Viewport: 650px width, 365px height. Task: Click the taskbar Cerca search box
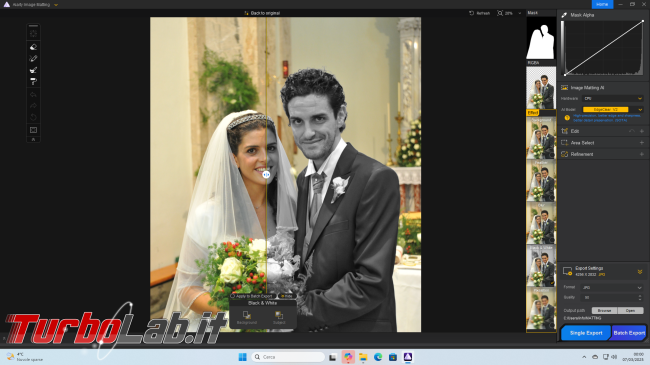click(x=289, y=357)
